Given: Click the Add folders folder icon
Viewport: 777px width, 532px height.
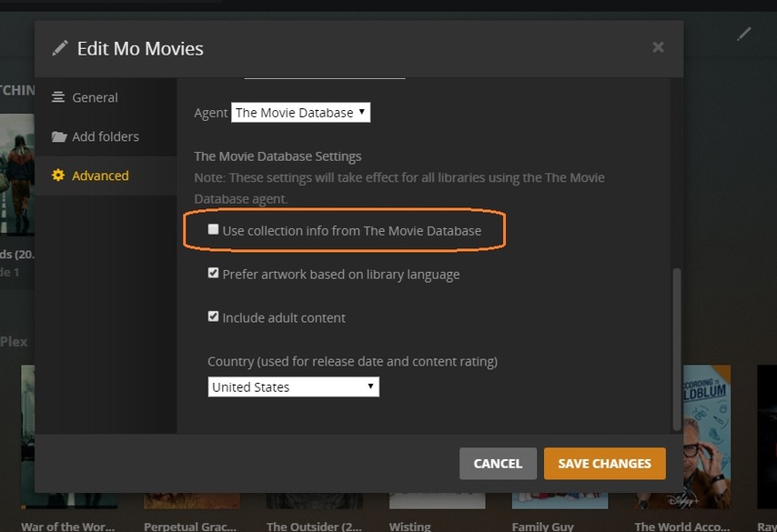Looking at the screenshot, I should [x=59, y=136].
